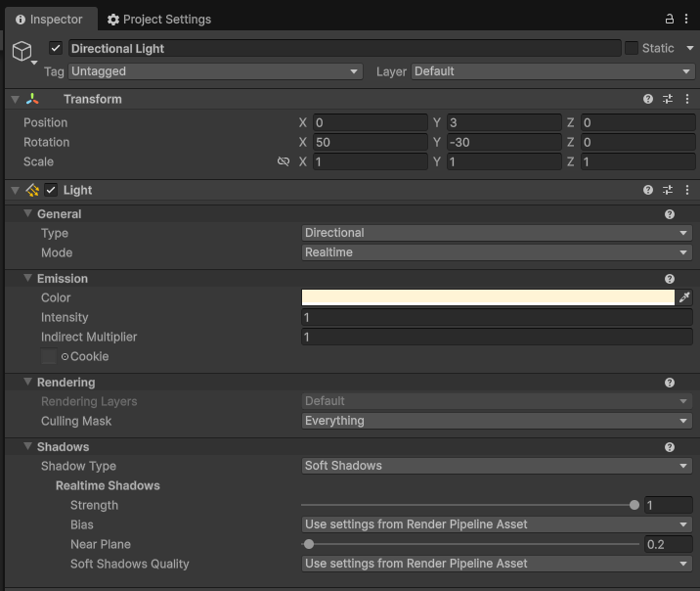Enable the Static checkbox
The height and width of the screenshot is (591, 700).
point(632,48)
